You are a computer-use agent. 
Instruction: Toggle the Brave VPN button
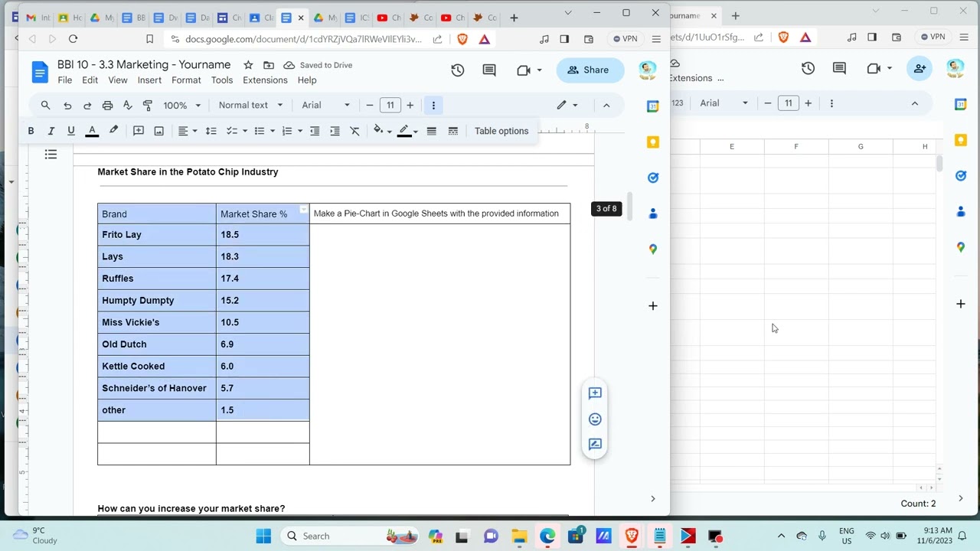(626, 39)
